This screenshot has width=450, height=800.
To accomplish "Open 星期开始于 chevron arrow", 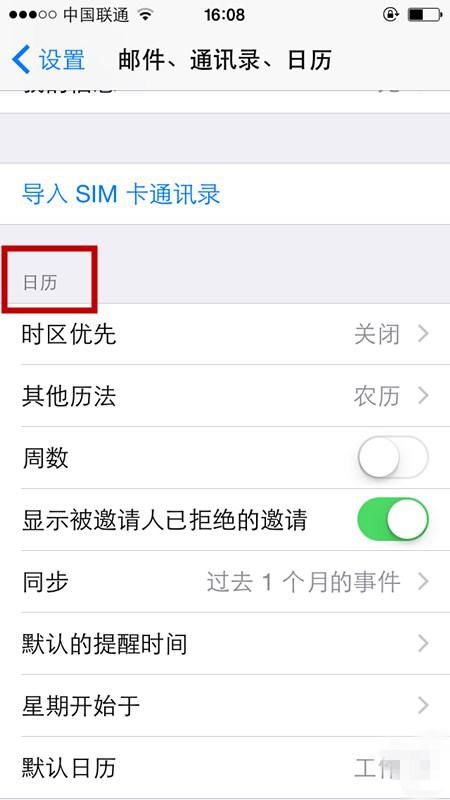I will pos(423,705).
